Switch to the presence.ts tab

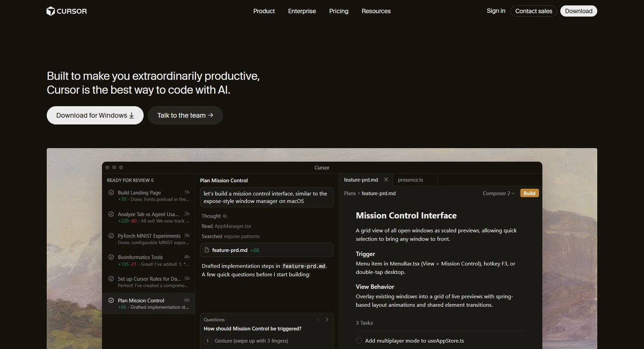click(411, 180)
